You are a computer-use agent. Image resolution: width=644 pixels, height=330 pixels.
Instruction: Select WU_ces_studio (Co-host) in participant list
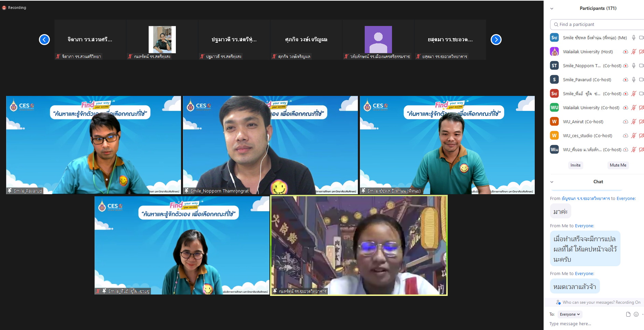(x=587, y=135)
